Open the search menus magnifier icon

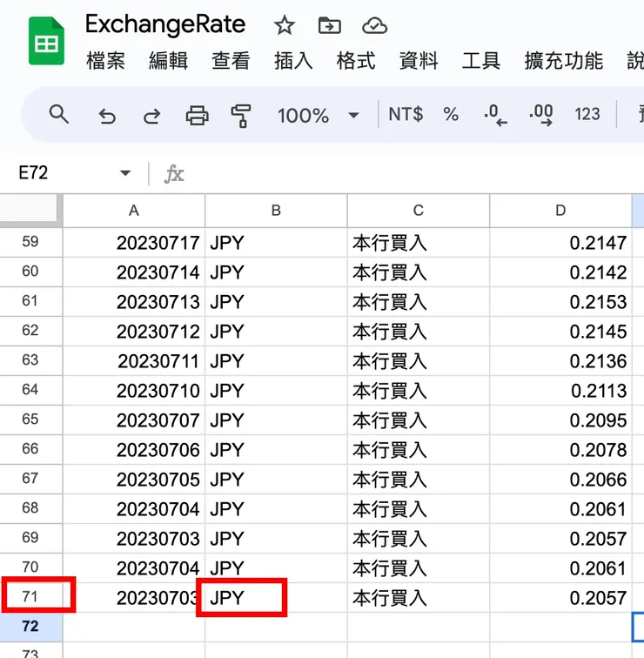(x=58, y=114)
